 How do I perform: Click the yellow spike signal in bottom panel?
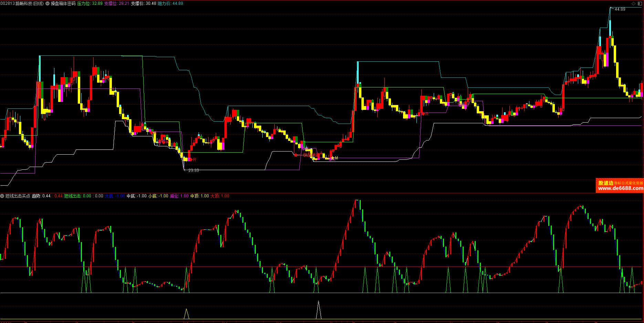tap(187, 314)
